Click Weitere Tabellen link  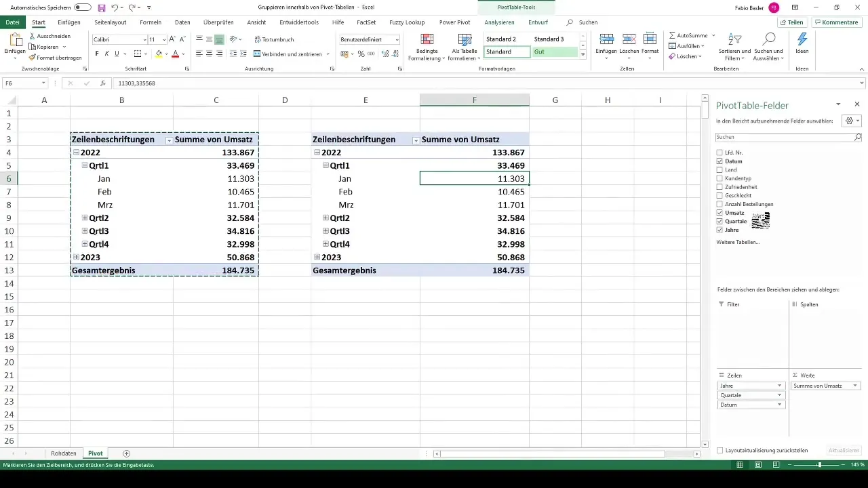click(738, 242)
